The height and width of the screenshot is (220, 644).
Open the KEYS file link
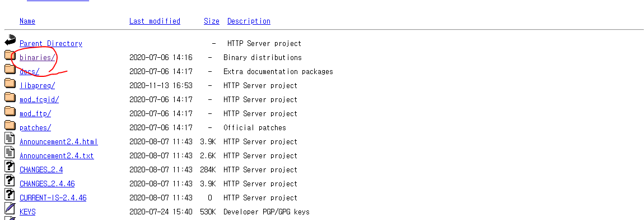pyautogui.click(x=27, y=212)
